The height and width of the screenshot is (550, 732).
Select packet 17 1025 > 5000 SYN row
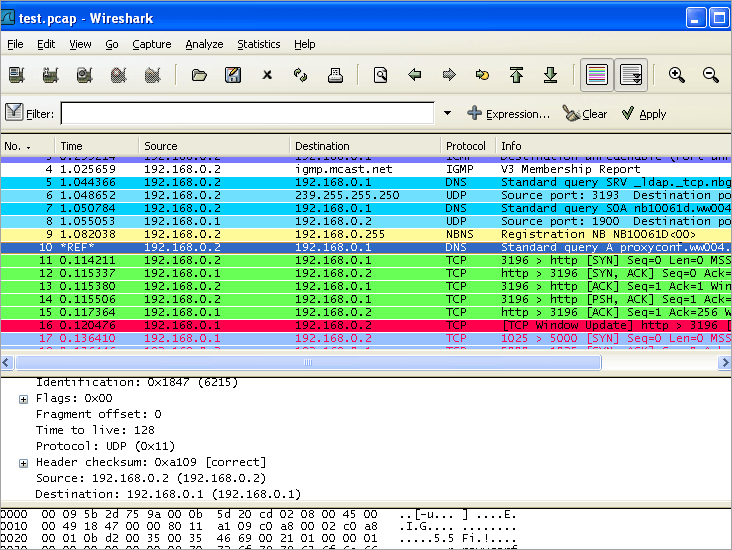(x=366, y=338)
